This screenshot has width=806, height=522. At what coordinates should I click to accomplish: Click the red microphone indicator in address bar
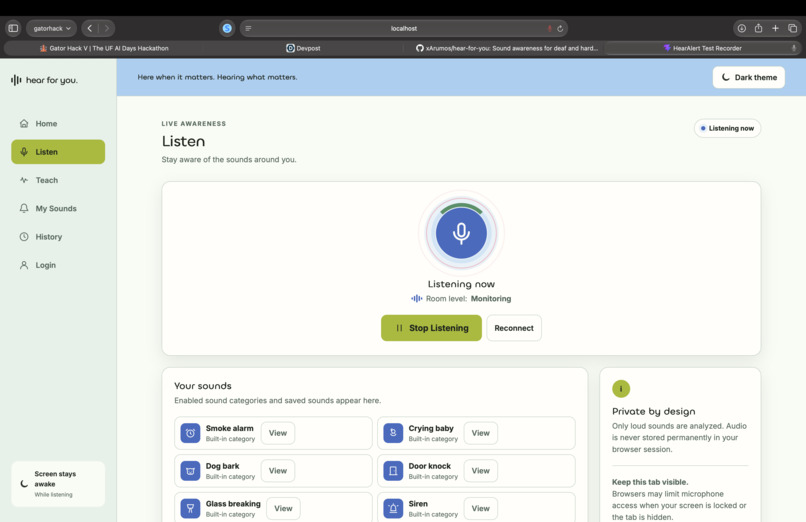pyautogui.click(x=549, y=28)
